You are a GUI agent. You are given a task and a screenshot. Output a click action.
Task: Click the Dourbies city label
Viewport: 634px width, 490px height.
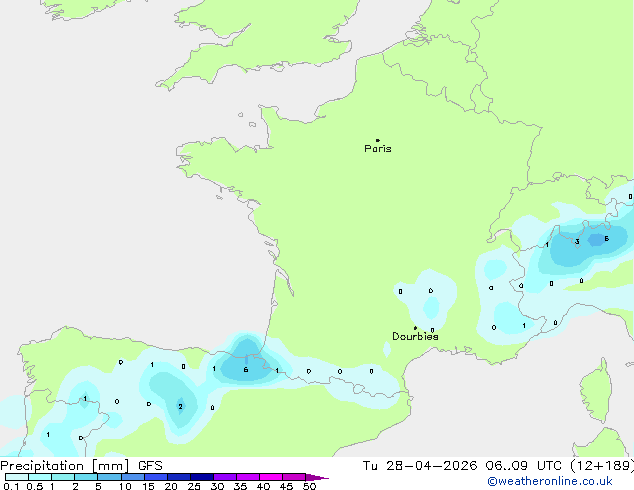[x=415, y=336]
